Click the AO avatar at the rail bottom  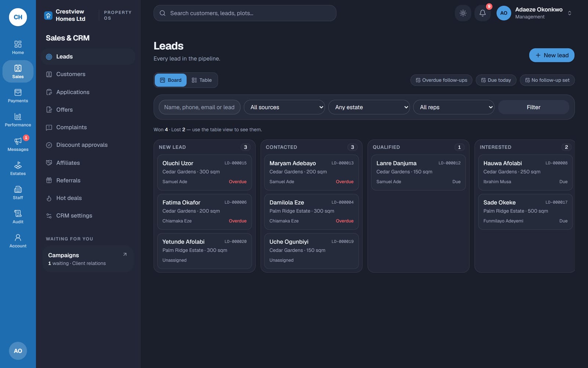click(x=18, y=351)
